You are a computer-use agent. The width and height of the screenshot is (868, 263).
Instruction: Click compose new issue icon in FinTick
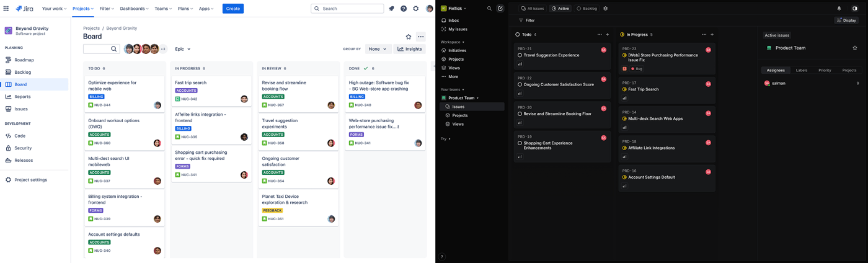(500, 9)
